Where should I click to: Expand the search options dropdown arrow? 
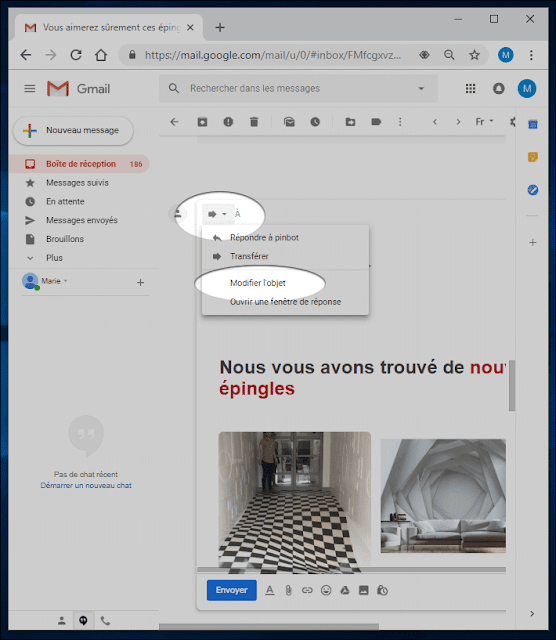421,88
